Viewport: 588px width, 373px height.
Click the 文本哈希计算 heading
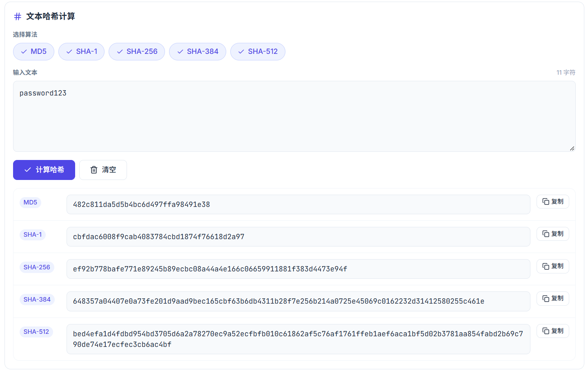tap(51, 16)
